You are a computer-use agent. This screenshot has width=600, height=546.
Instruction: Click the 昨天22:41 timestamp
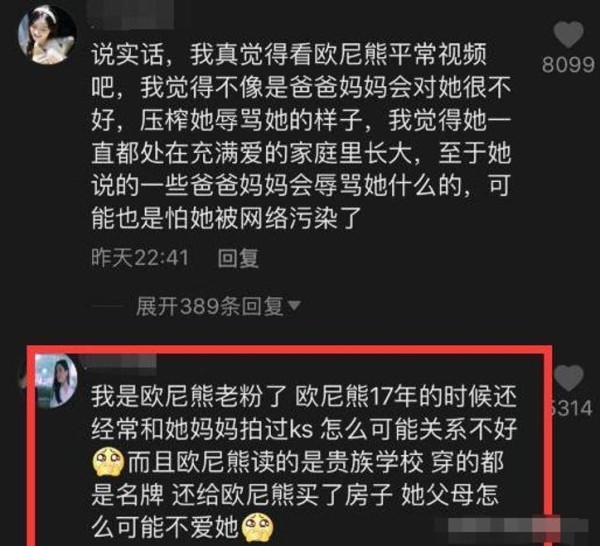[x=140, y=258]
